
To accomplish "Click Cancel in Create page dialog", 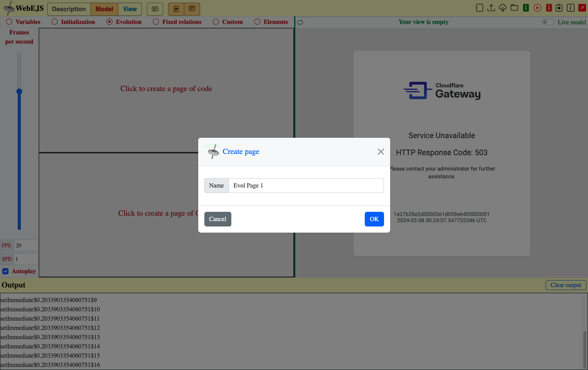I will tap(218, 219).
